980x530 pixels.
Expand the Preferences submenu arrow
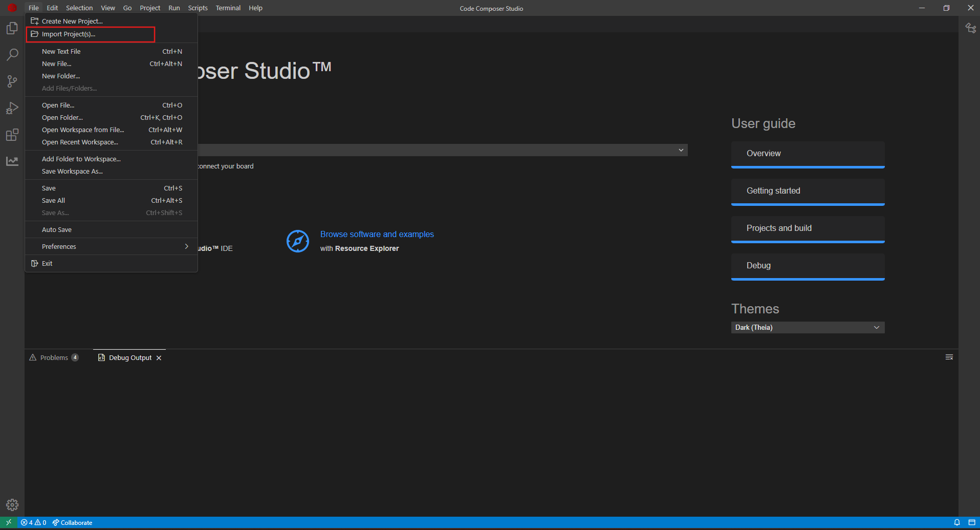186,246
